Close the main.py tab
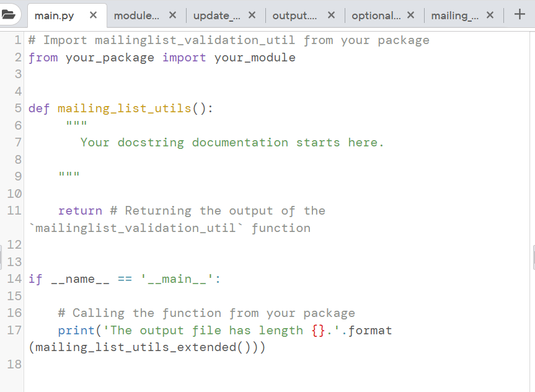Image resolution: width=535 pixels, height=392 pixels. point(93,15)
